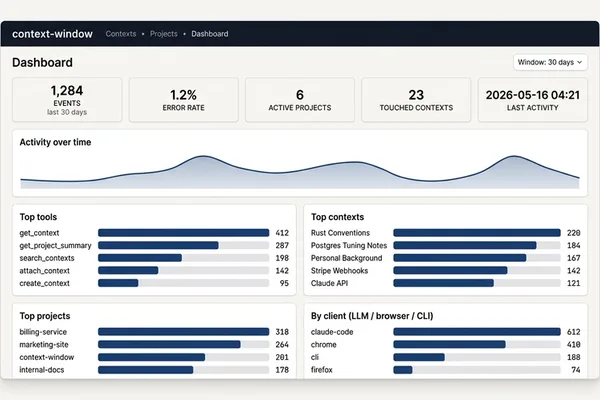Viewport: 600px width, 400px height.
Task: Click the create_context progress bar
Action: click(x=183, y=283)
